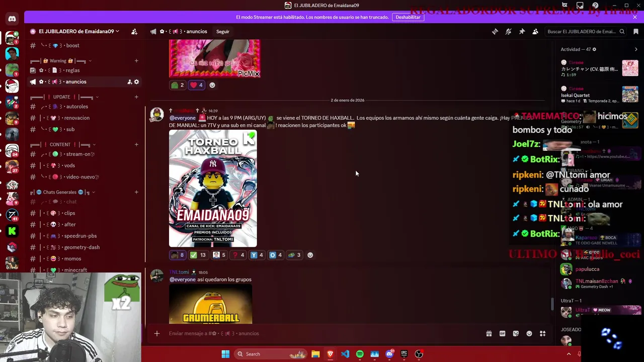The height and width of the screenshot is (362, 644).
Task: Open anuncios channel settings gear
Action: (136, 82)
